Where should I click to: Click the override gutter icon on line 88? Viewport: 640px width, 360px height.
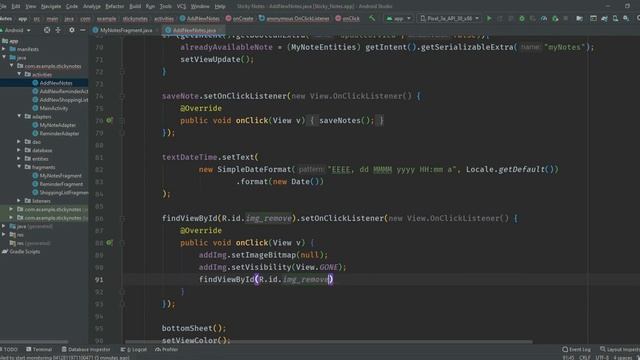[x=109, y=242]
